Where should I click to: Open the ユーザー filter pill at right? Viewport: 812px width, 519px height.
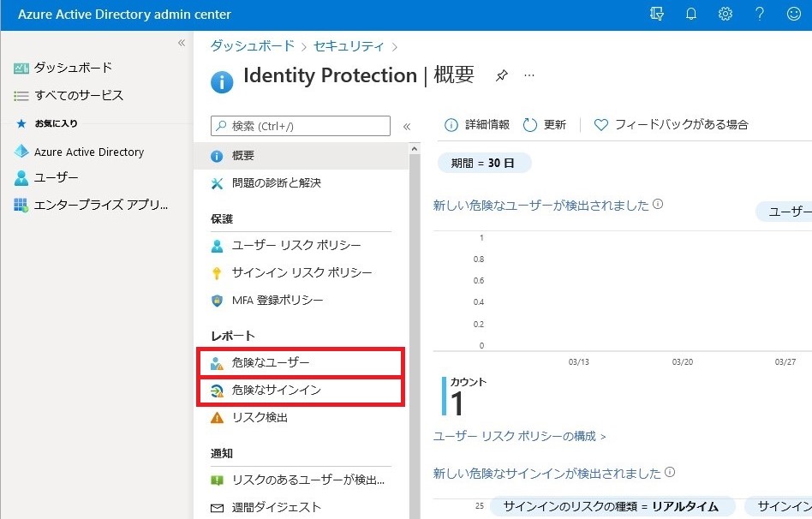tap(784, 212)
